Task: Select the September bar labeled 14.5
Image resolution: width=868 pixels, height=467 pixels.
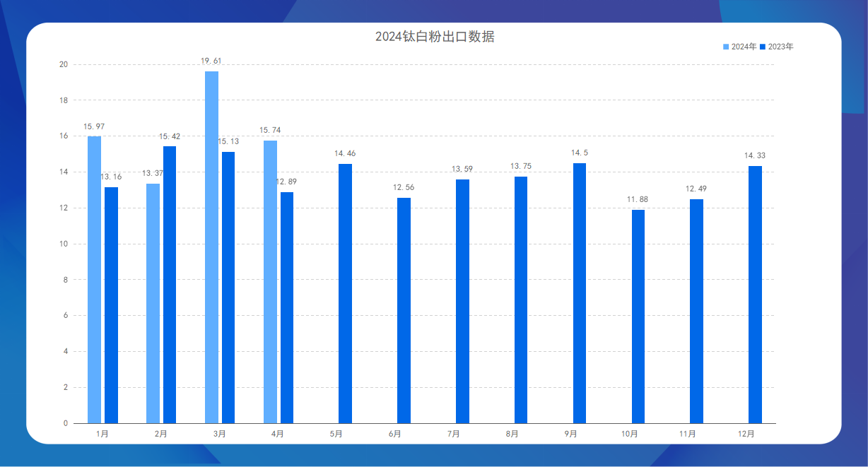Action: coord(580,293)
